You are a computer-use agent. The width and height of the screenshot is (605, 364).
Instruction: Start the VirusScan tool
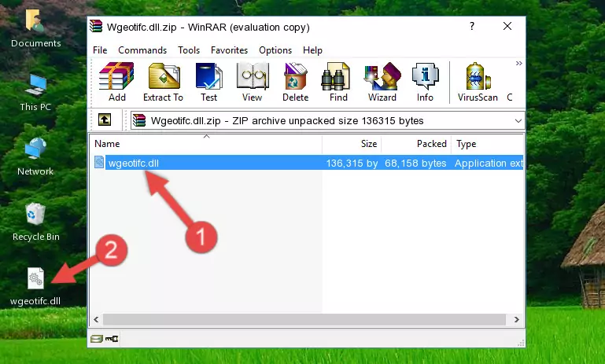coord(478,82)
